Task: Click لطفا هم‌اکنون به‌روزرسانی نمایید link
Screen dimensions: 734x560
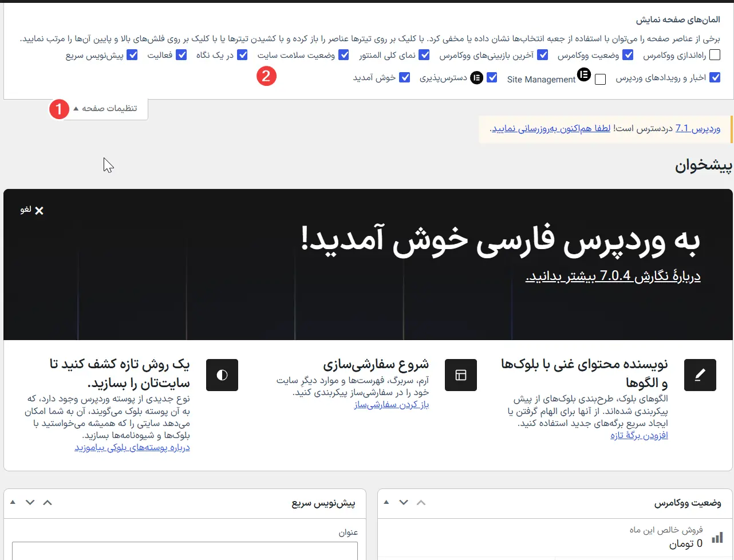Action: pos(551,128)
